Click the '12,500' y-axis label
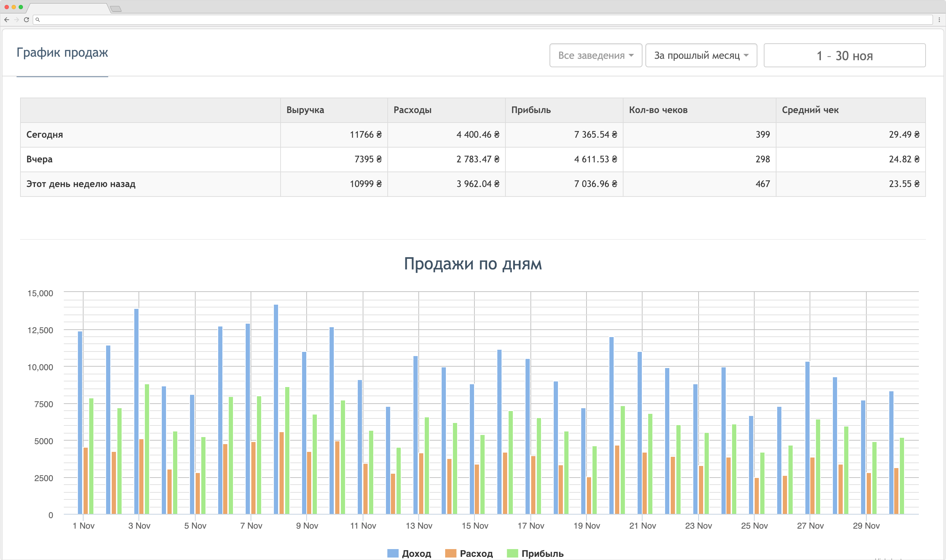Image resolution: width=946 pixels, height=560 pixels. 40,330
